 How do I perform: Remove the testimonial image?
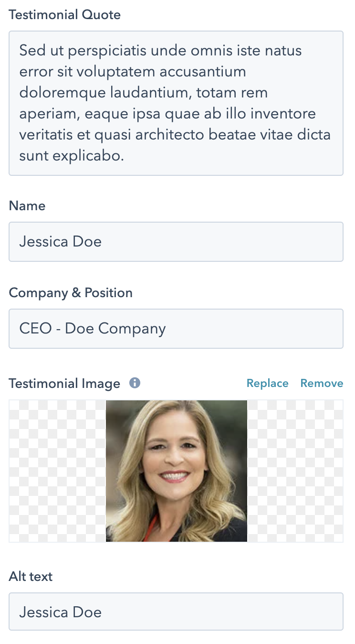coord(322,383)
